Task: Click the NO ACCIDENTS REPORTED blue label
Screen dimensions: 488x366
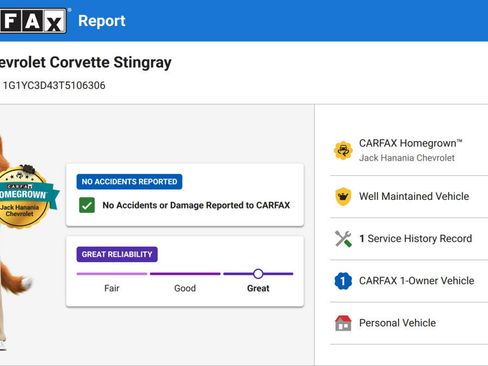Action: [129, 182]
